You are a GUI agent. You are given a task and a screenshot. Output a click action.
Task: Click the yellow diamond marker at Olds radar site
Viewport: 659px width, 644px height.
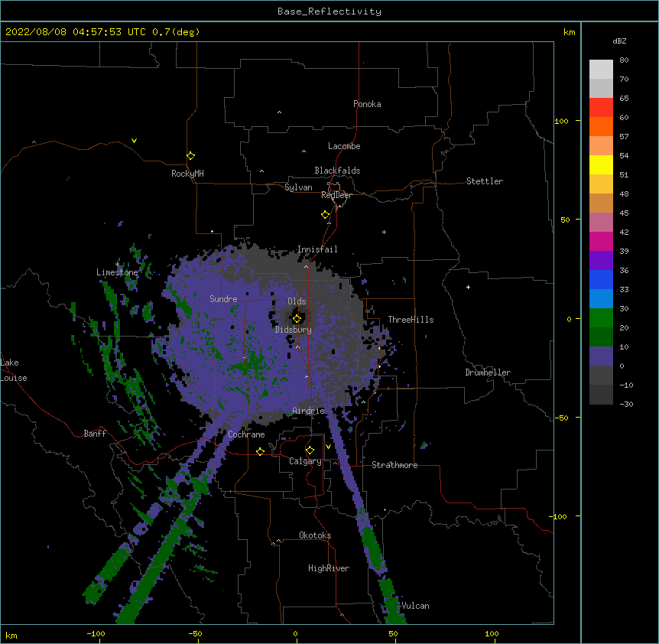click(297, 318)
